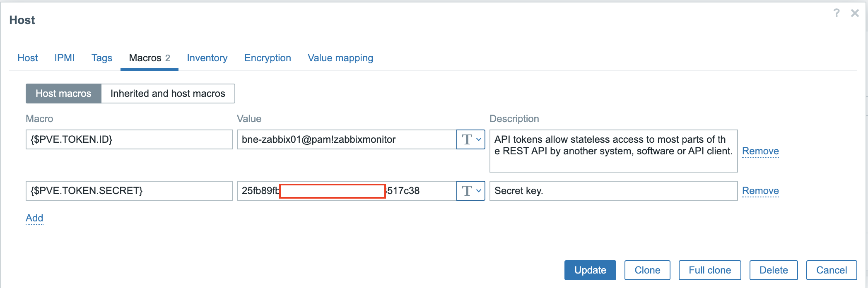The width and height of the screenshot is (868, 288).
Task: Click the {$PVE.TOKEN.ID} macro name field
Action: [129, 139]
